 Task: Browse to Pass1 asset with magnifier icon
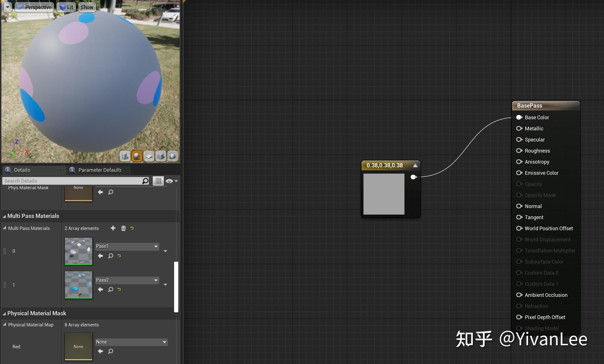(111, 256)
